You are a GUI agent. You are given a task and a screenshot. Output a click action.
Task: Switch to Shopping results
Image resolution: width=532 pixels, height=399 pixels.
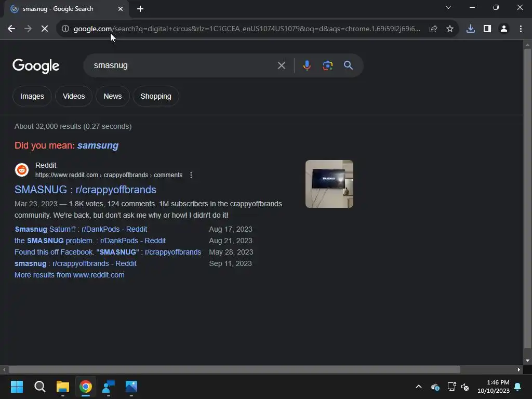(156, 96)
